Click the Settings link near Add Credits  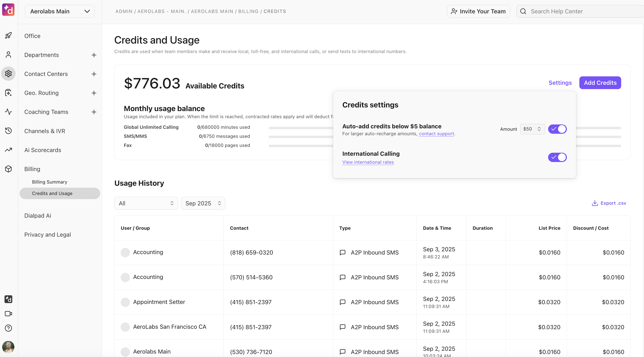coord(560,83)
